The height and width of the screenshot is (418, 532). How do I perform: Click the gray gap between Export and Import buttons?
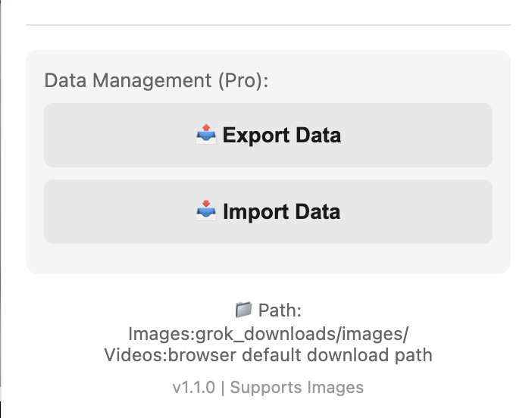coord(268,173)
